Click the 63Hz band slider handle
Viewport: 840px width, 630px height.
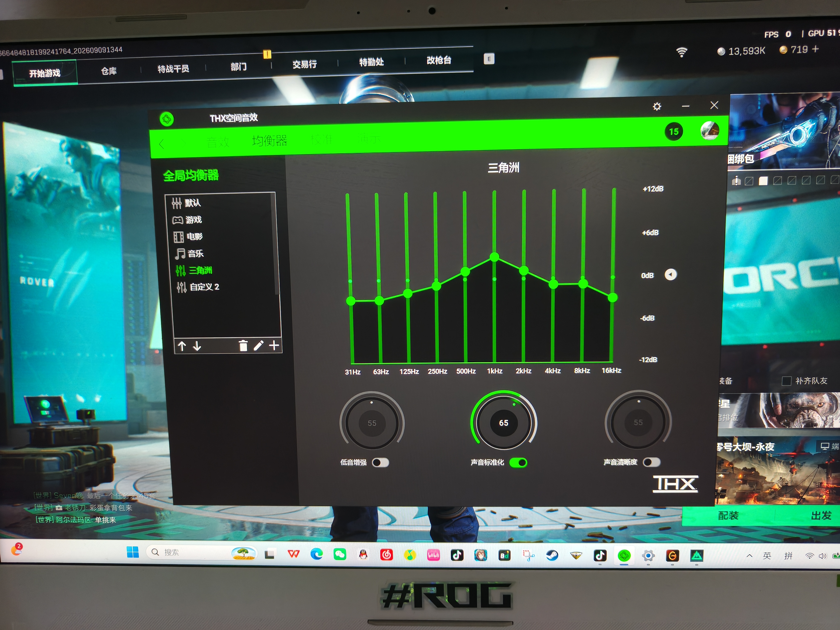[379, 300]
